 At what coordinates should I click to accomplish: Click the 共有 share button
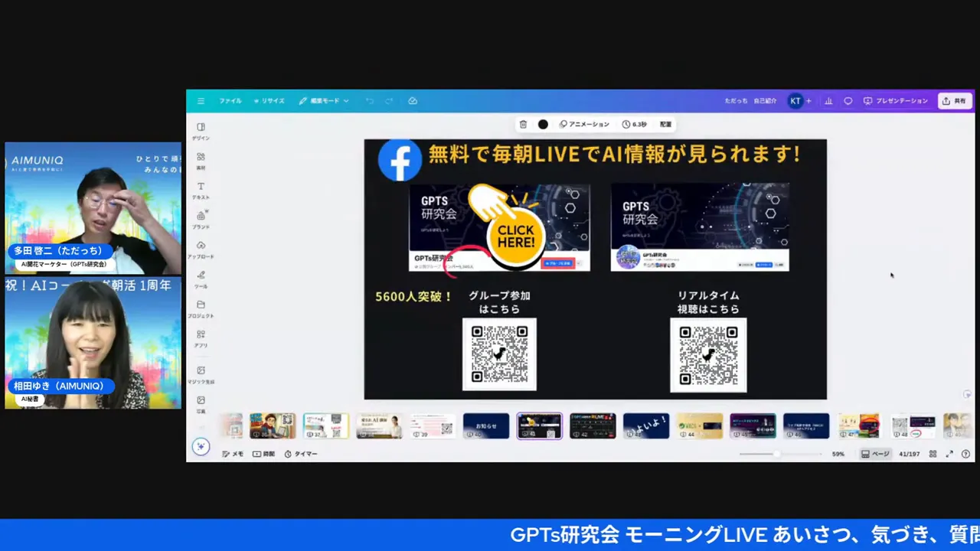click(955, 101)
